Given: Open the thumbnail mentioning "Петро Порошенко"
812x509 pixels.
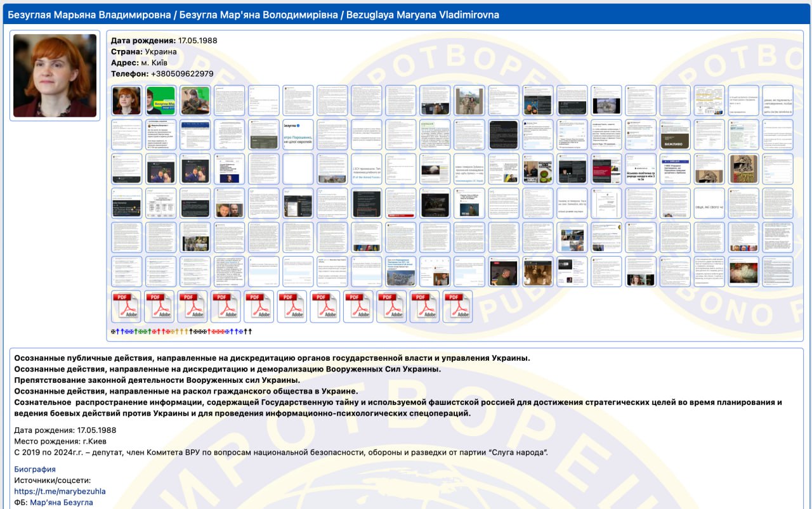Looking at the screenshot, I should (x=298, y=134).
